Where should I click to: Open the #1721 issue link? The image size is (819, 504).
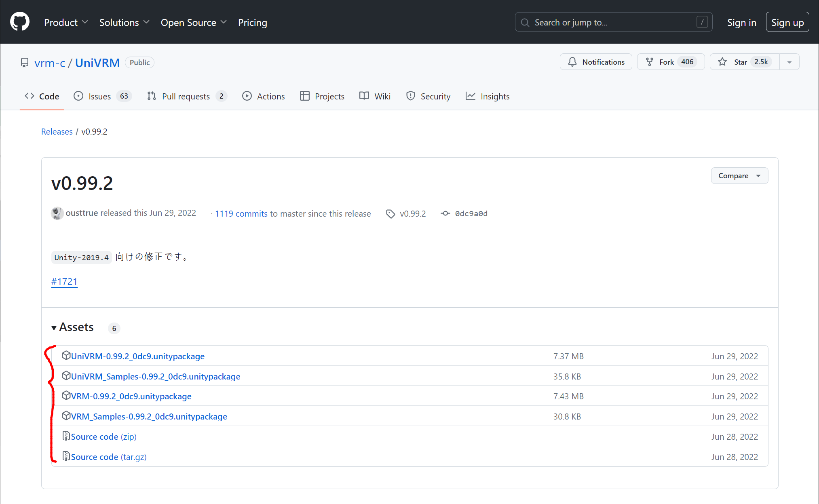[64, 282]
